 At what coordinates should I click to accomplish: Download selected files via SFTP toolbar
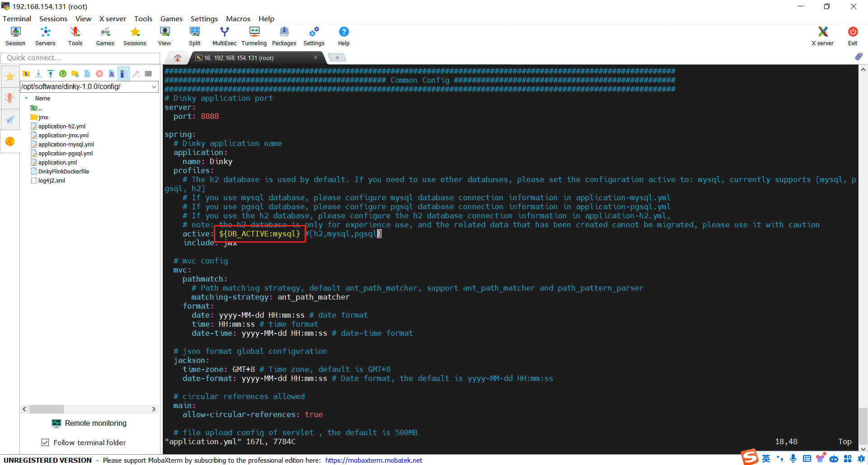pos(38,74)
